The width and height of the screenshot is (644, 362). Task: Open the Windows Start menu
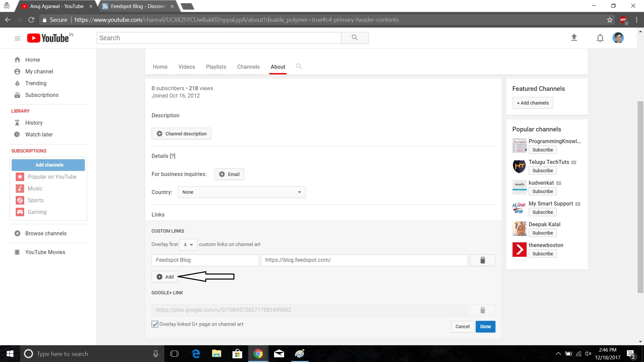click(x=10, y=354)
